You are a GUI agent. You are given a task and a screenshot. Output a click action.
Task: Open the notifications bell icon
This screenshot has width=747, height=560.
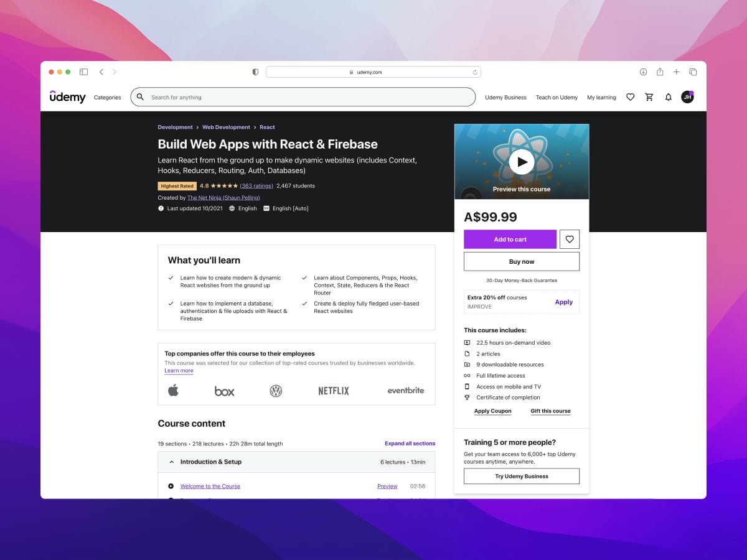[x=669, y=97]
